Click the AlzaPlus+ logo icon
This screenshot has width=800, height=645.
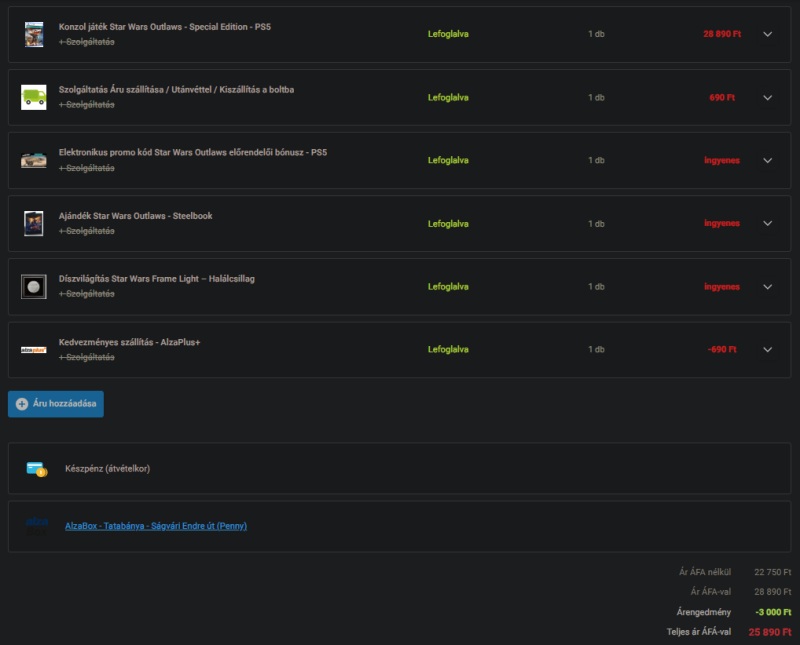[x=34, y=350]
